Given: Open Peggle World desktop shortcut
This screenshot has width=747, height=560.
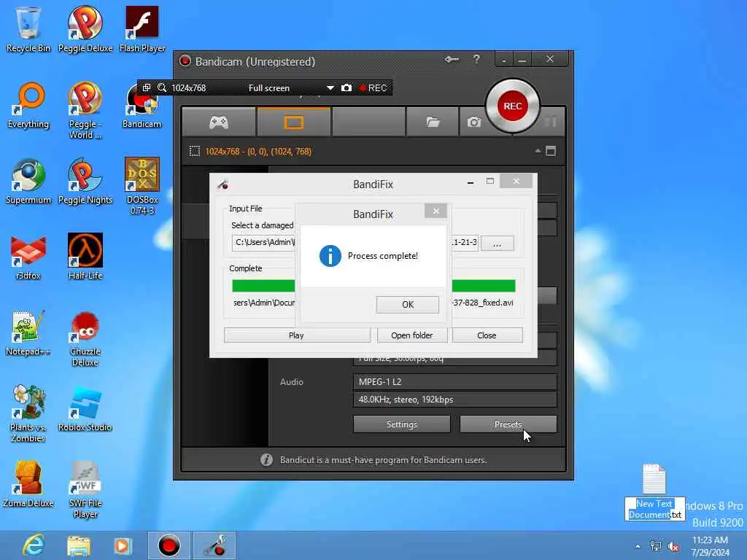Looking at the screenshot, I should (x=85, y=111).
